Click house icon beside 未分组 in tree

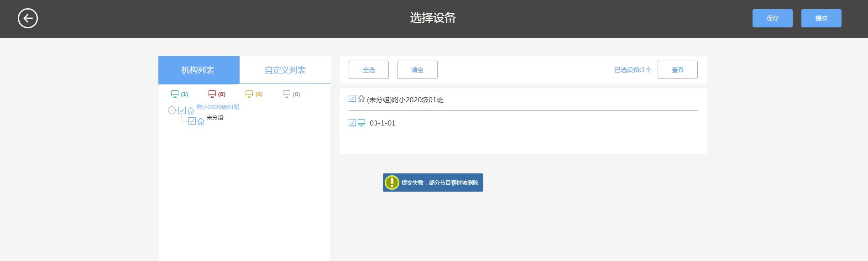tap(201, 121)
